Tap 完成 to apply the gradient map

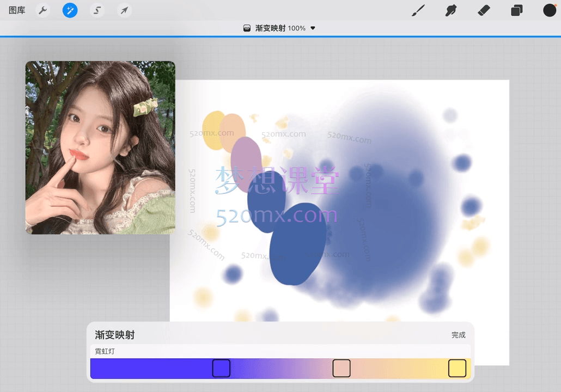[458, 335]
